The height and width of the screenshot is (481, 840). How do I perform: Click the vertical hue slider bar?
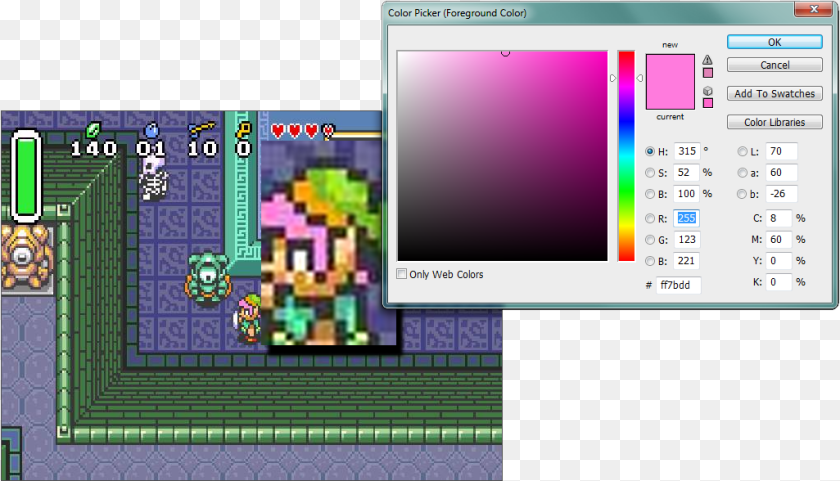click(x=626, y=156)
